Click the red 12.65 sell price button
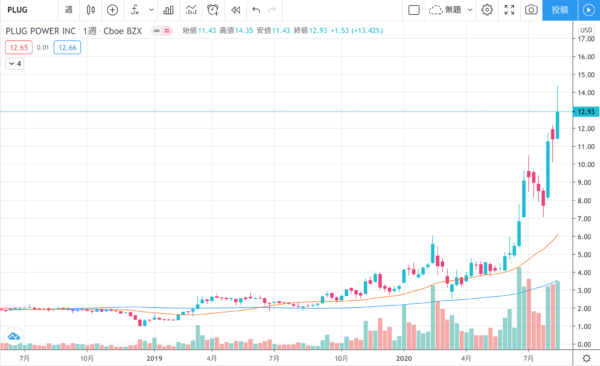This screenshot has height=366, width=600. [x=19, y=47]
